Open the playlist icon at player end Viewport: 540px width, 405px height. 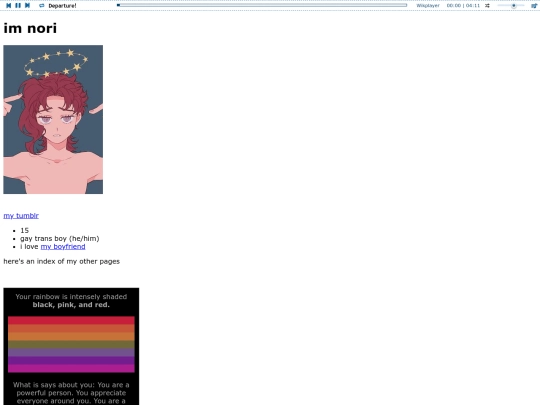[x=534, y=6]
